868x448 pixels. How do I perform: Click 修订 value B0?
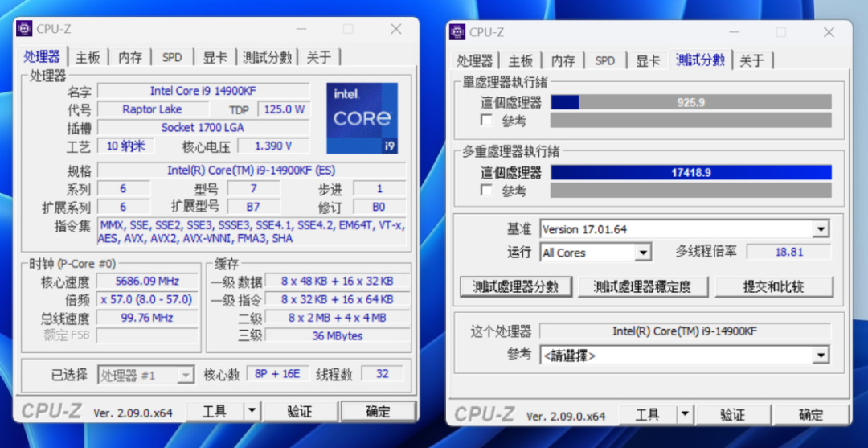point(379,207)
